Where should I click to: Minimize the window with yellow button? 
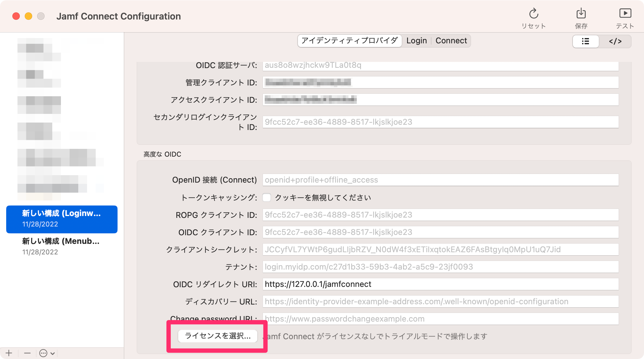click(x=28, y=16)
